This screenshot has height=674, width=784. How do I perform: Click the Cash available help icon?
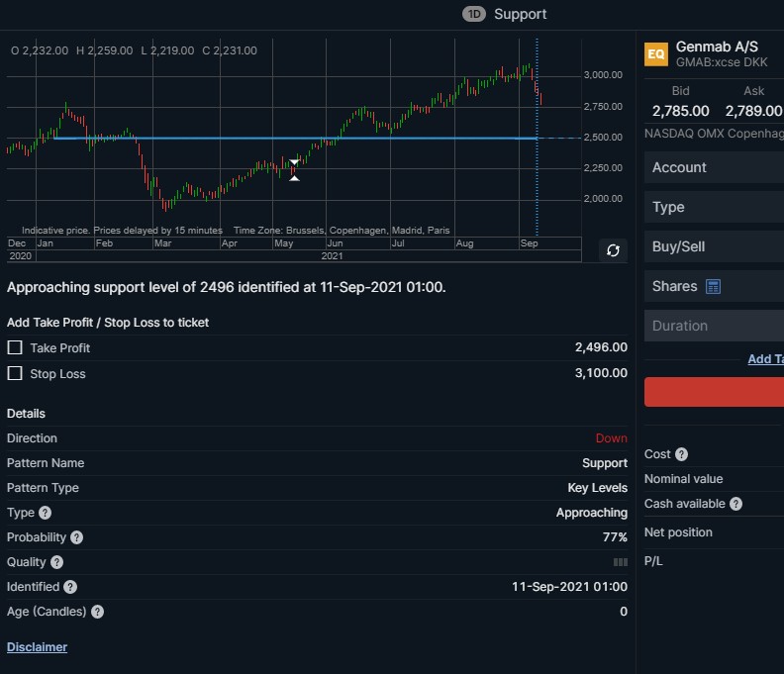pyautogui.click(x=735, y=504)
